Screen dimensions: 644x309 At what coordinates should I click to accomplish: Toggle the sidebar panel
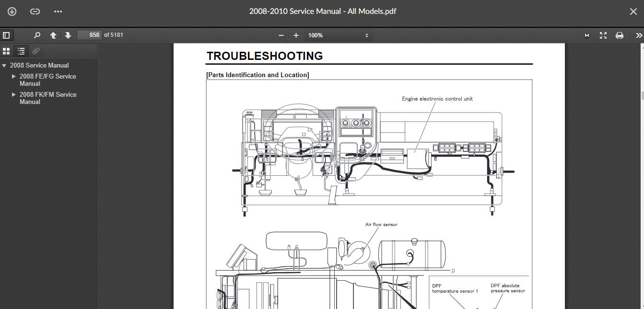pos(6,35)
